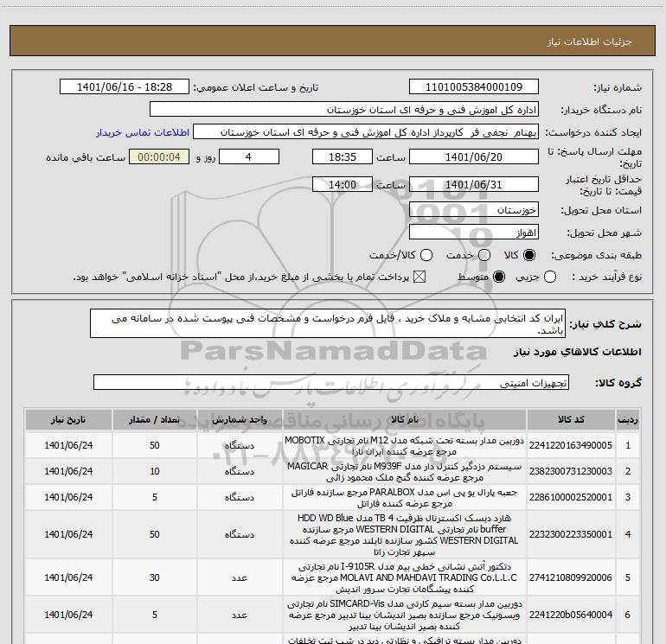Click the buyer organization name field

point(344,109)
